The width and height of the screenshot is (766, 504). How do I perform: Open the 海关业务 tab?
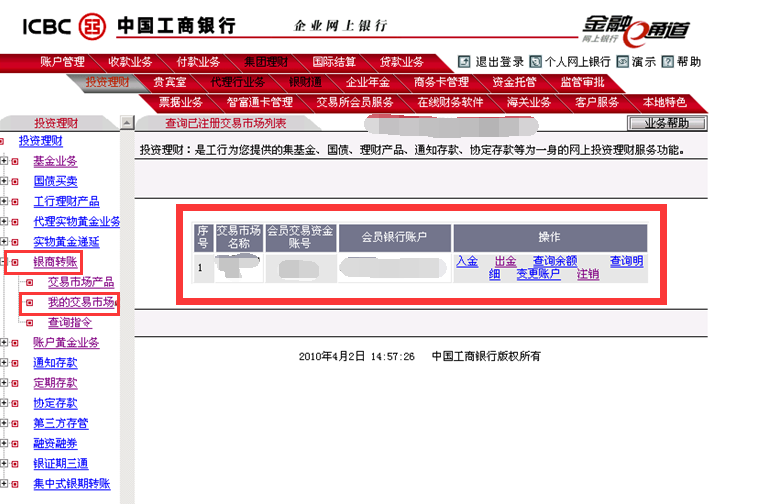pos(529,102)
